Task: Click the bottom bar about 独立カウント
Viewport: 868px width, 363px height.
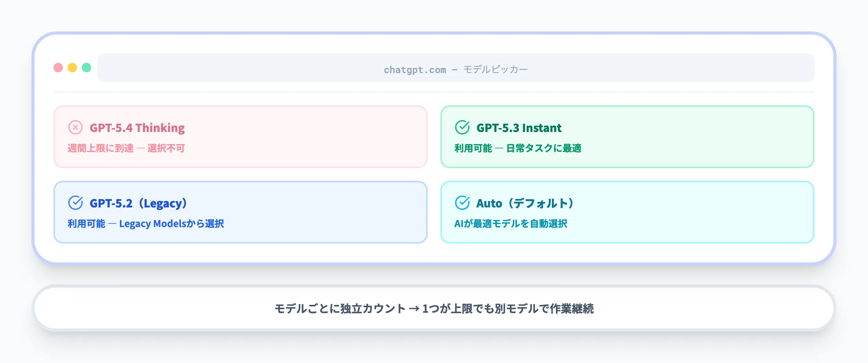Action: [434, 309]
